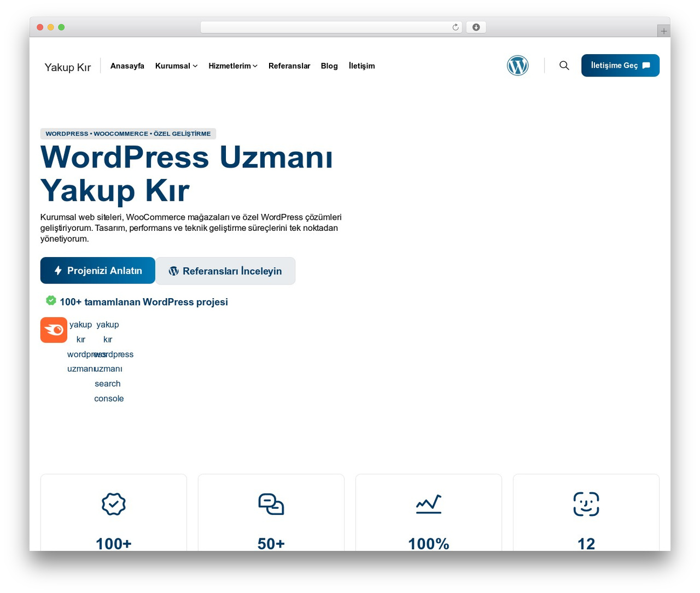
Task: Click the browser download icon
Action: coord(476,27)
